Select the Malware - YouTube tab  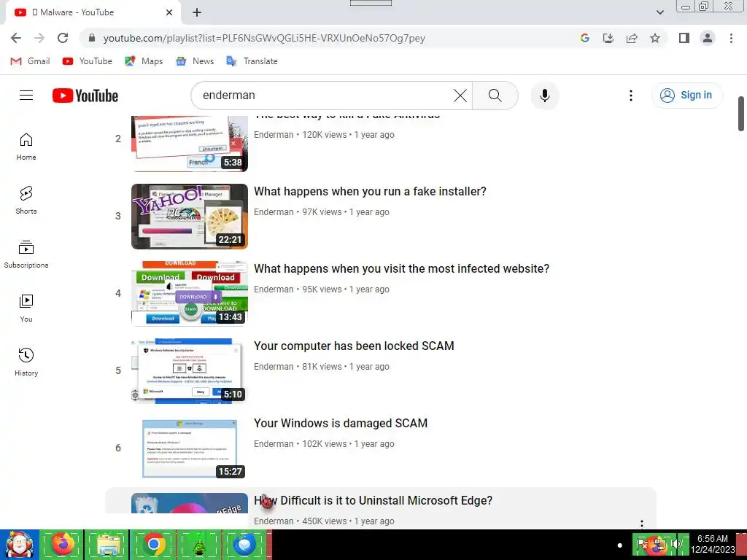point(93,12)
